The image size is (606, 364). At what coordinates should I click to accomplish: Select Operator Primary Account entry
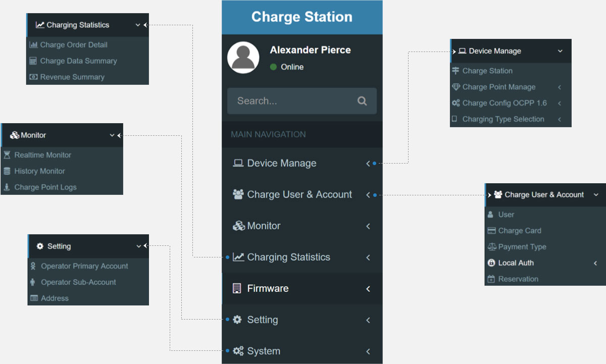pos(84,266)
